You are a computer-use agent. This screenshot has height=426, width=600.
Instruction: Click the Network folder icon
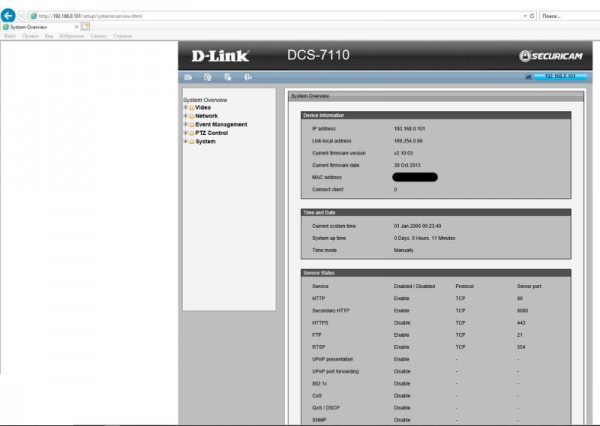192,116
